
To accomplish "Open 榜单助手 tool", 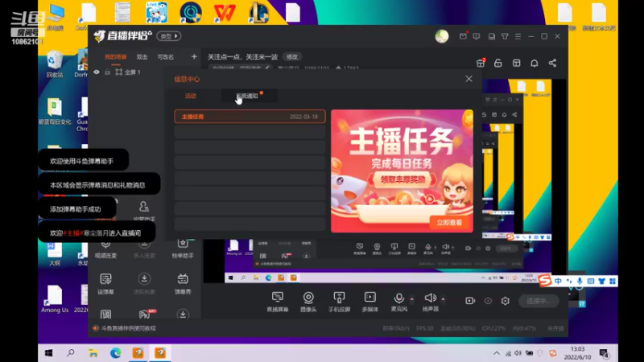I will [x=183, y=249].
